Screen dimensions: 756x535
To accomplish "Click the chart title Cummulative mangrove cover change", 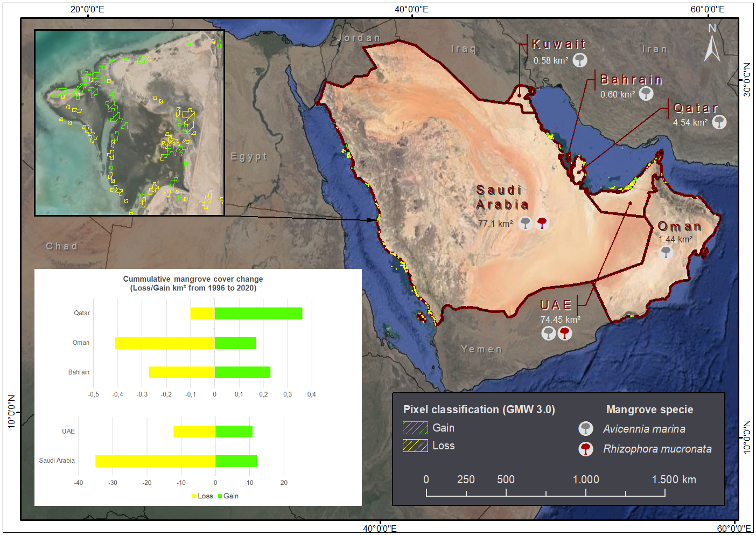I will [193, 279].
